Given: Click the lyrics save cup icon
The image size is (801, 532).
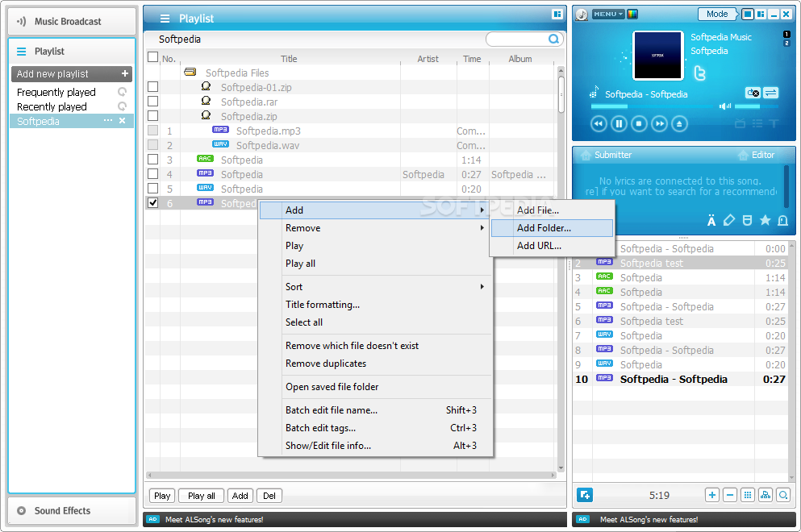Looking at the screenshot, I should coord(748,220).
